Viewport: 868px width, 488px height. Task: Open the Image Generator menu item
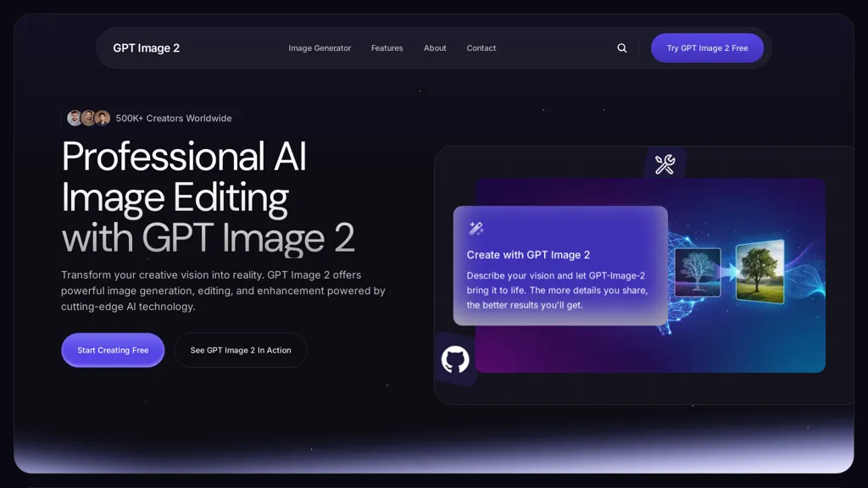[320, 48]
